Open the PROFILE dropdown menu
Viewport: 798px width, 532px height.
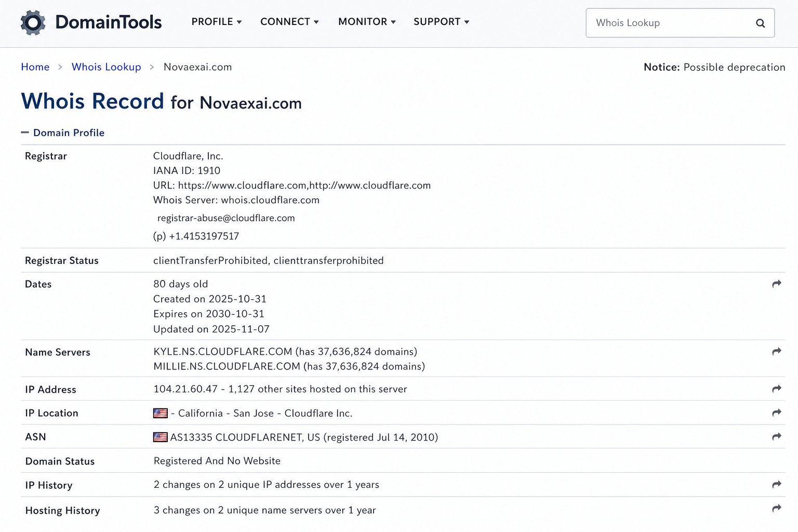coord(217,22)
